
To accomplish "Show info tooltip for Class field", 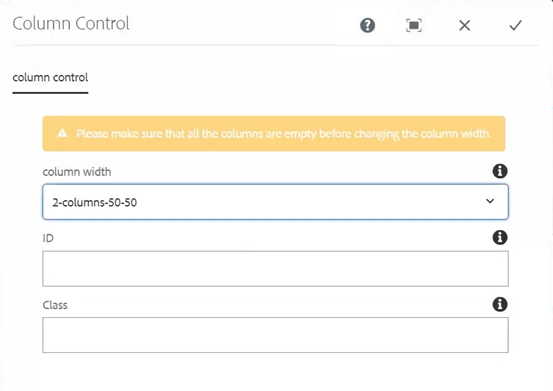I will 500,304.
